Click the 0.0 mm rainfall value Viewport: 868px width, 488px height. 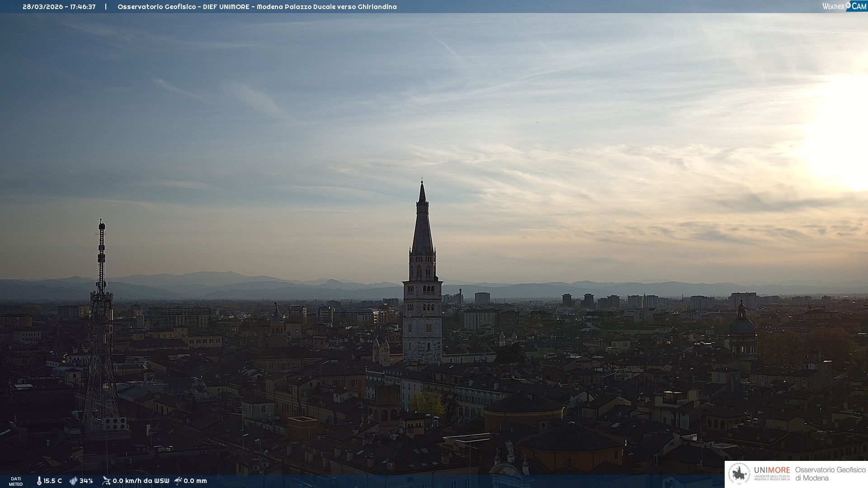coord(195,481)
